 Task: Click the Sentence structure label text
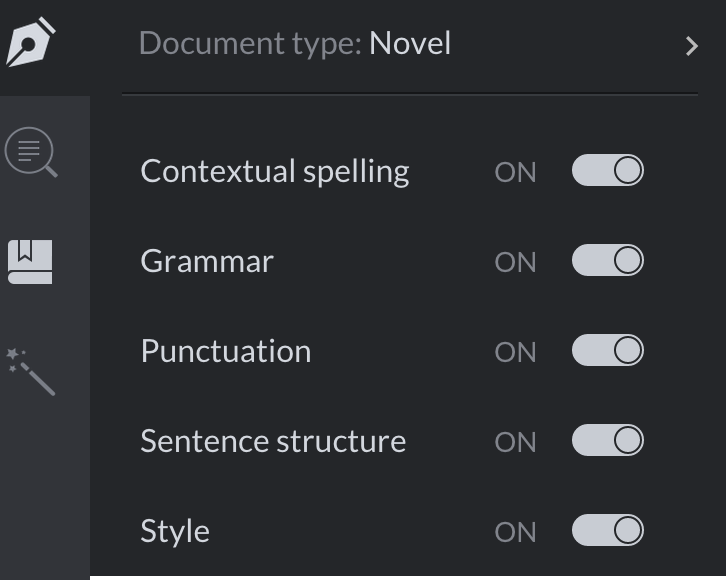click(x=273, y=442)
